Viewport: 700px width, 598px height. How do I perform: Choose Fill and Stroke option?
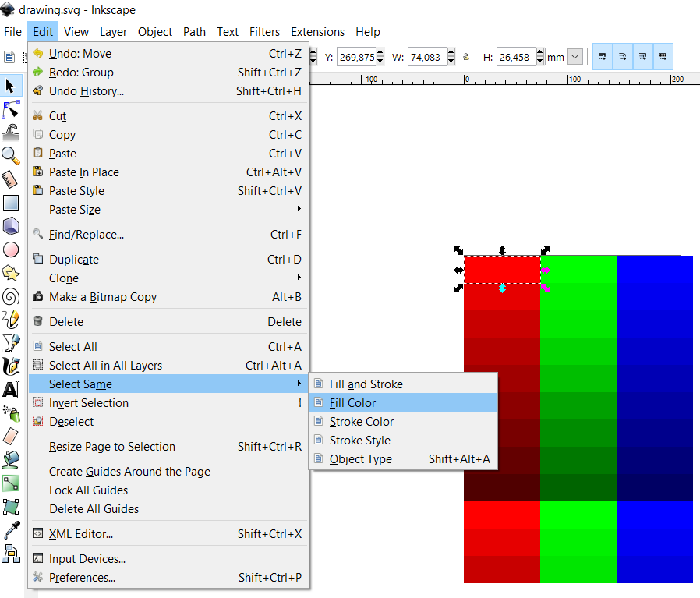pos(403,384)
